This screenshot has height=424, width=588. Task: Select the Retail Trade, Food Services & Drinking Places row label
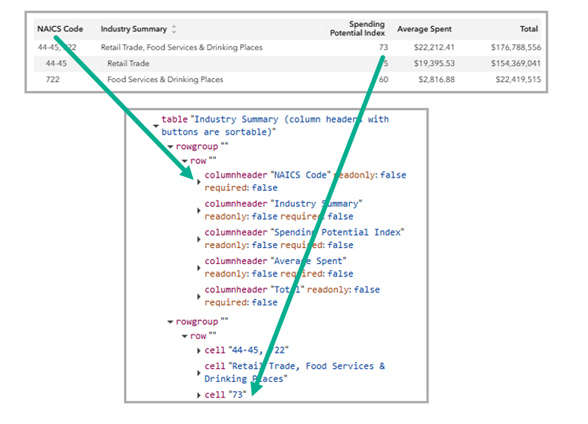pos(182,47)
